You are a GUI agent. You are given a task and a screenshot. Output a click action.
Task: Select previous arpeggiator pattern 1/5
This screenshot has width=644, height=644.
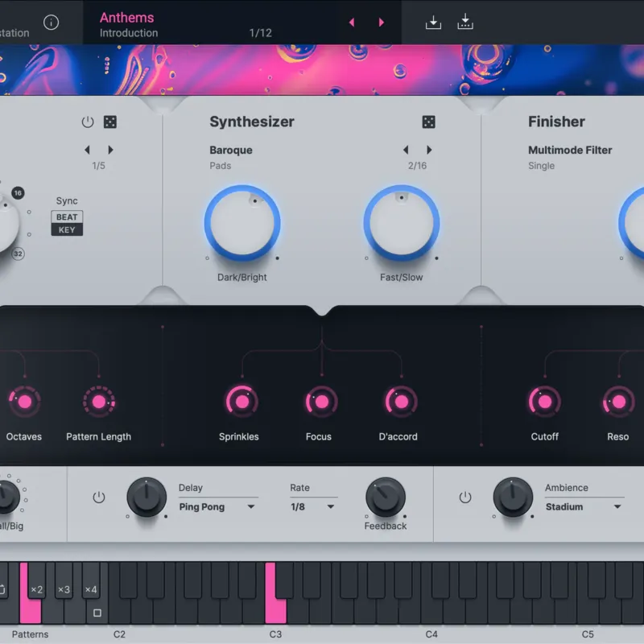pyautogui.click(x=87, y=150)
